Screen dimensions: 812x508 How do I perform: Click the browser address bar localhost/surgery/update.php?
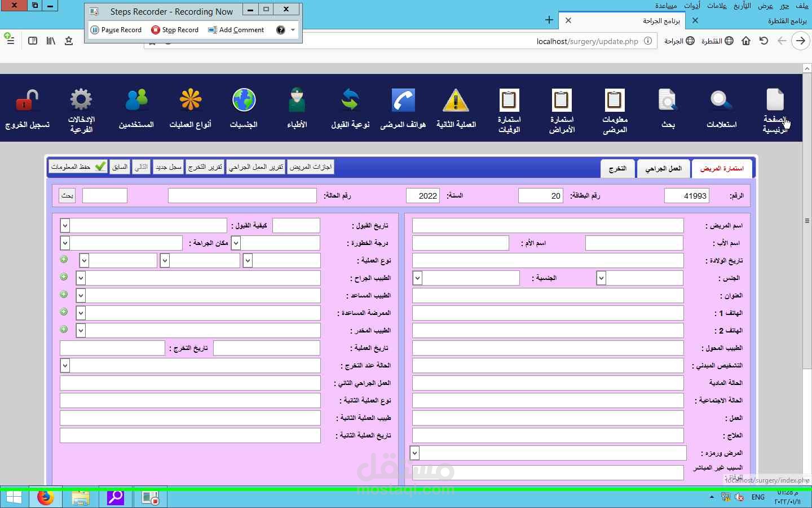click(587, 41)
